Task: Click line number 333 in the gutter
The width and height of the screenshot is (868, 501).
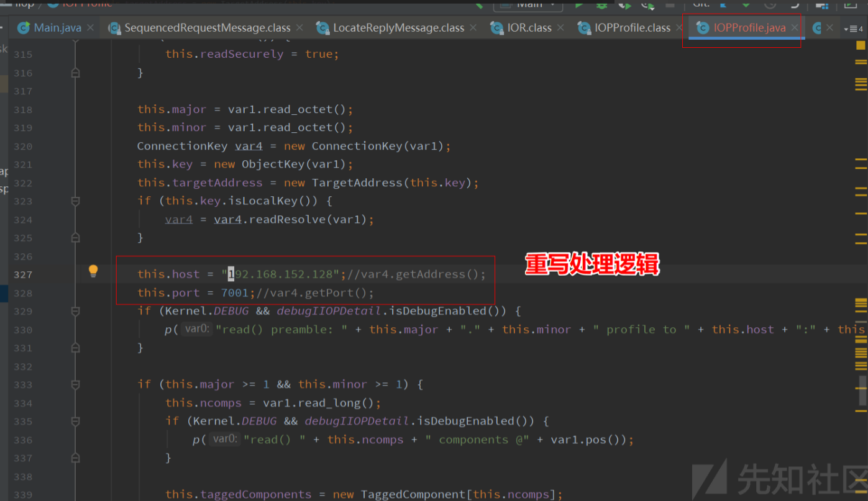Action: tap(23, 384)
